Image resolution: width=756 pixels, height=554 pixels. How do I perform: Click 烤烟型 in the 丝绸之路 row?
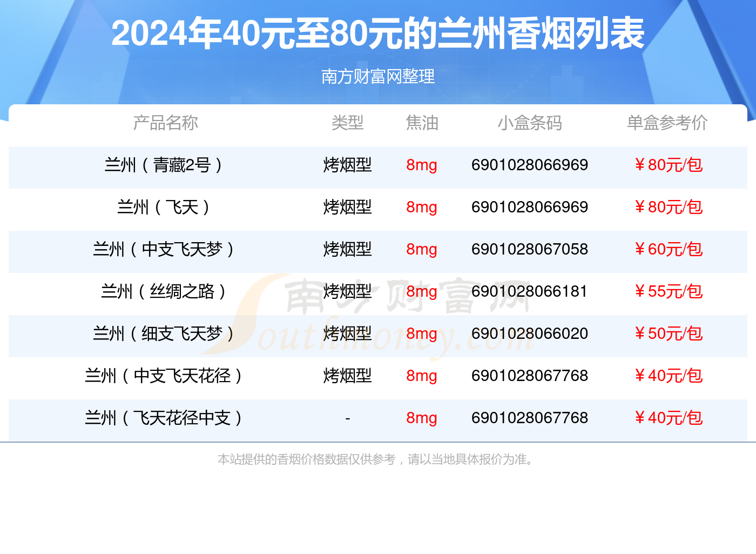(348, 291)
